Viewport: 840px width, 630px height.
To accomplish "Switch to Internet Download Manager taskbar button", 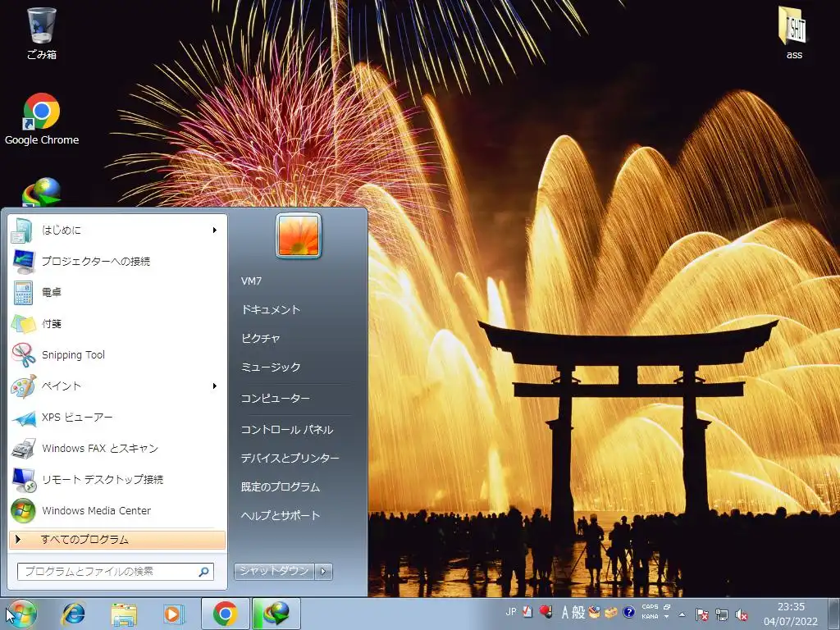I will 276,614.
